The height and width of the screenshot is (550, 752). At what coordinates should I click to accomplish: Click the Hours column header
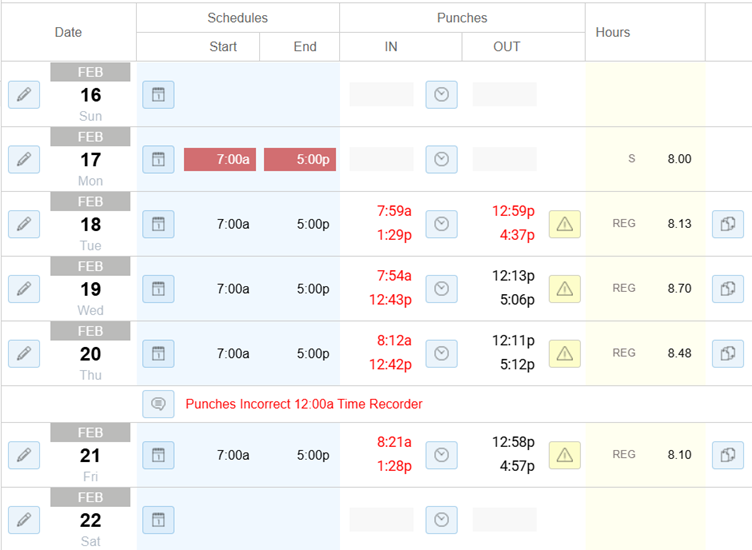click(612, 32)
